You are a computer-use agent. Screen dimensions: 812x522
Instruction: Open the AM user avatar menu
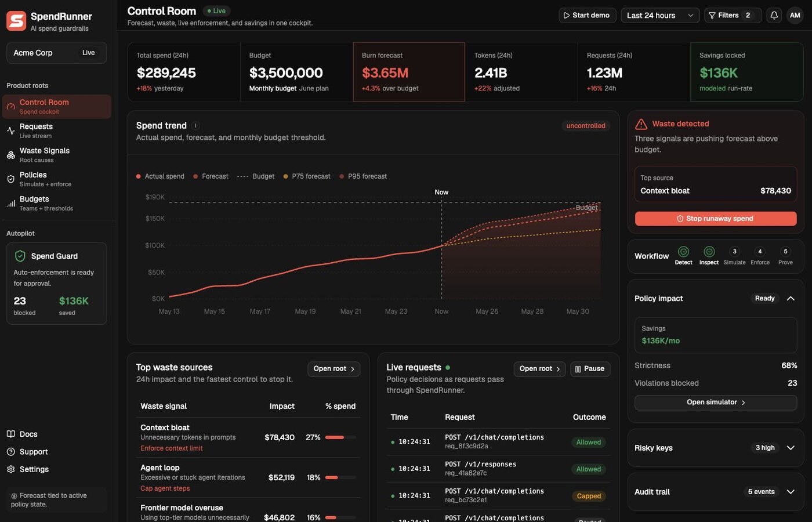(795, 16)
